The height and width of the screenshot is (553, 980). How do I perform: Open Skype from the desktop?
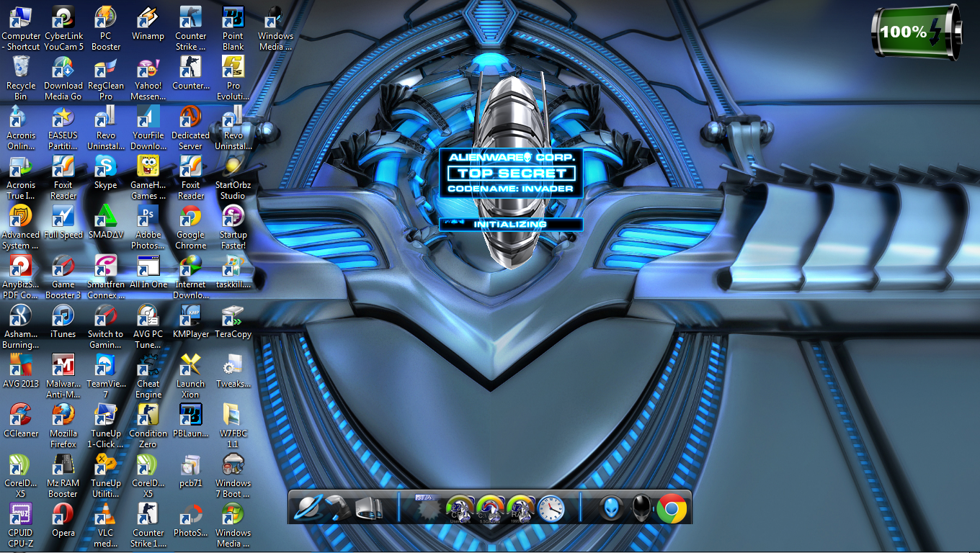point(106,172)
